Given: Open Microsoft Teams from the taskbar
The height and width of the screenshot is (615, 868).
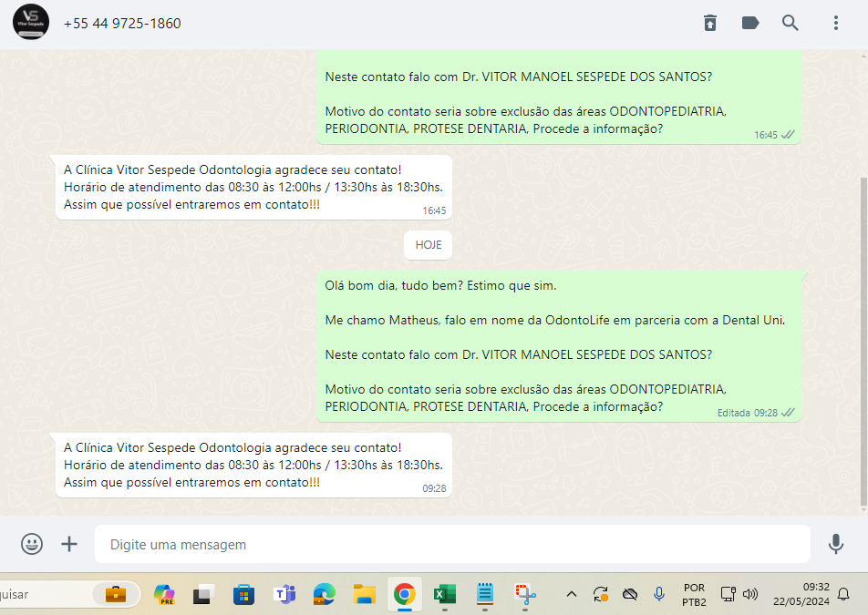Looking at the screenshot, I should click(284, 594).
